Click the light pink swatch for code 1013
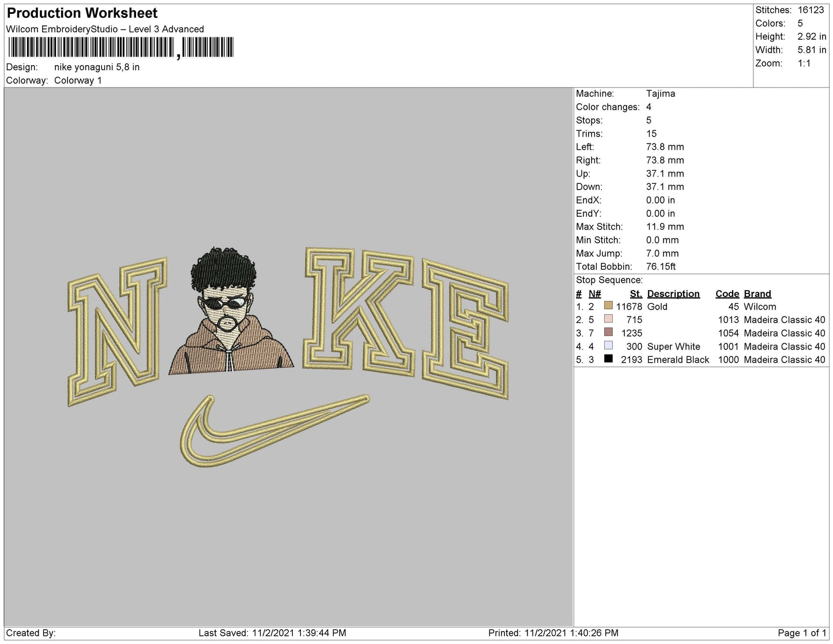Image resolution: width=833 pixels, height=644 pixels. [x=608, y=319]
